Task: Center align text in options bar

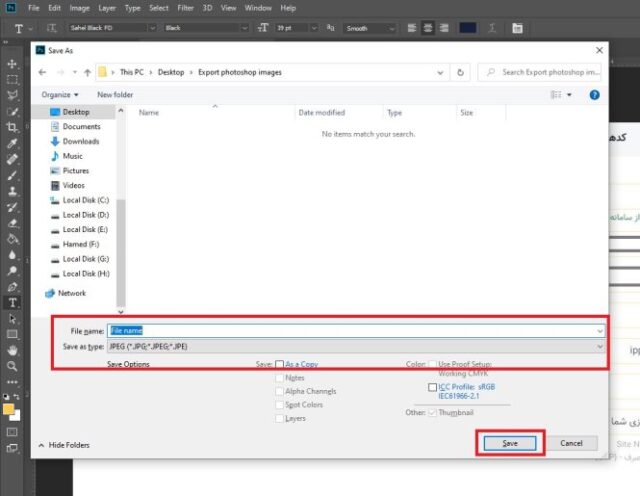Action: coord(428,28)
